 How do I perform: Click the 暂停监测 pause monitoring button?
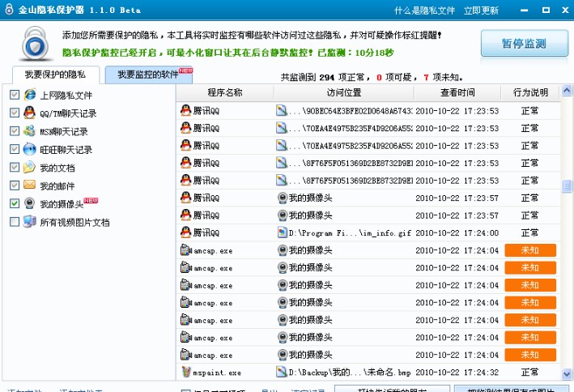(525, 44)
